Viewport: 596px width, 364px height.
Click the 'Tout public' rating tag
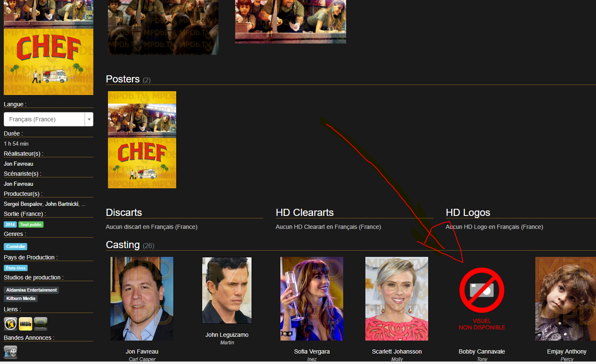(x=31, y=225)
